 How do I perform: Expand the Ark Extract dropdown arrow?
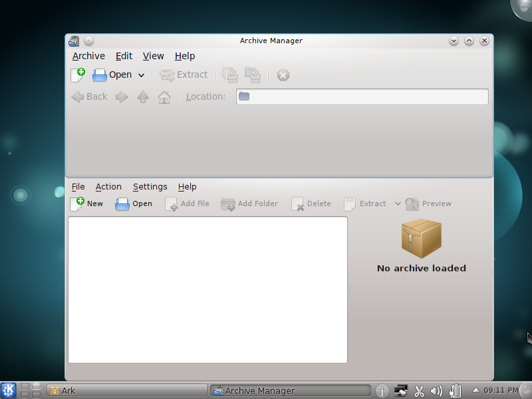click(x=398, y=203)
